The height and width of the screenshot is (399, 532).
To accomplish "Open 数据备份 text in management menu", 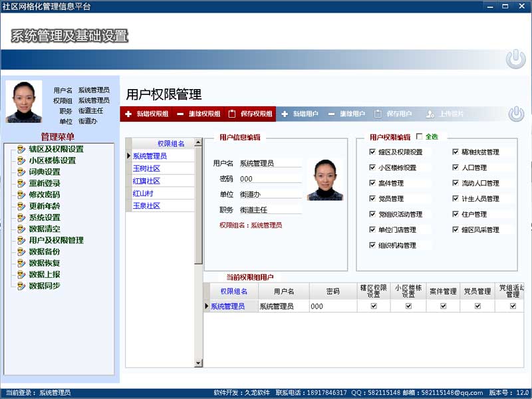I will click(x=45, y=251).
